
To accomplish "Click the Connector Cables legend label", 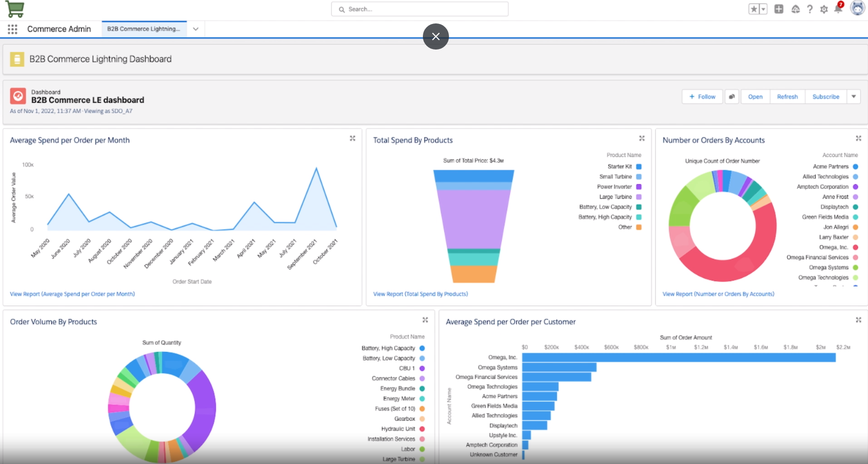I will [393, 378].
